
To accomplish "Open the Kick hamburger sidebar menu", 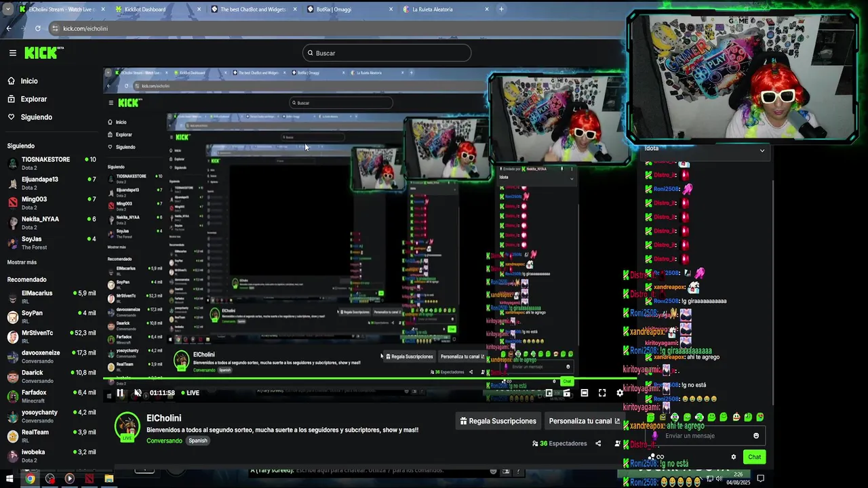I will (12, 53).
